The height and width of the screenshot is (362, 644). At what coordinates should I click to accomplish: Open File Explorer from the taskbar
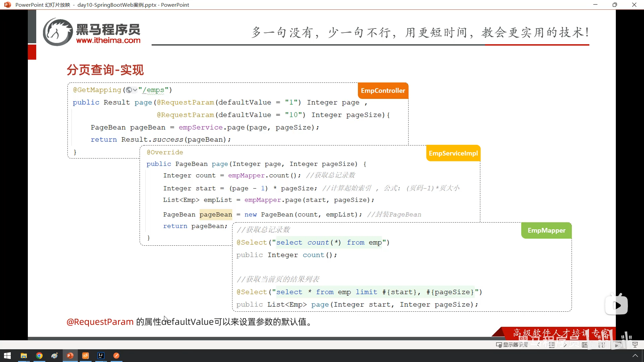24,356
